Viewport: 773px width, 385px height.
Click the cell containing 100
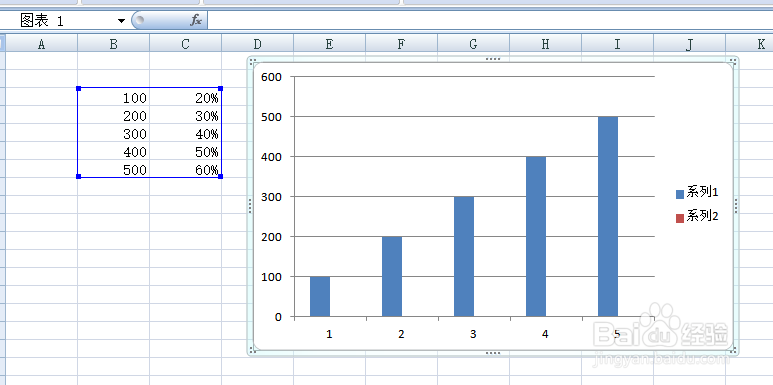[x=113, y=98]
